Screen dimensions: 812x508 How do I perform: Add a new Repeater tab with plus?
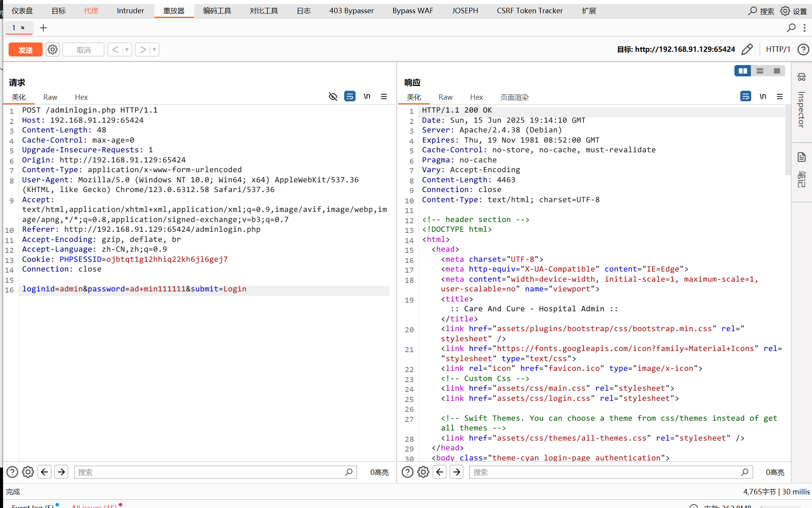pos(43,28)
